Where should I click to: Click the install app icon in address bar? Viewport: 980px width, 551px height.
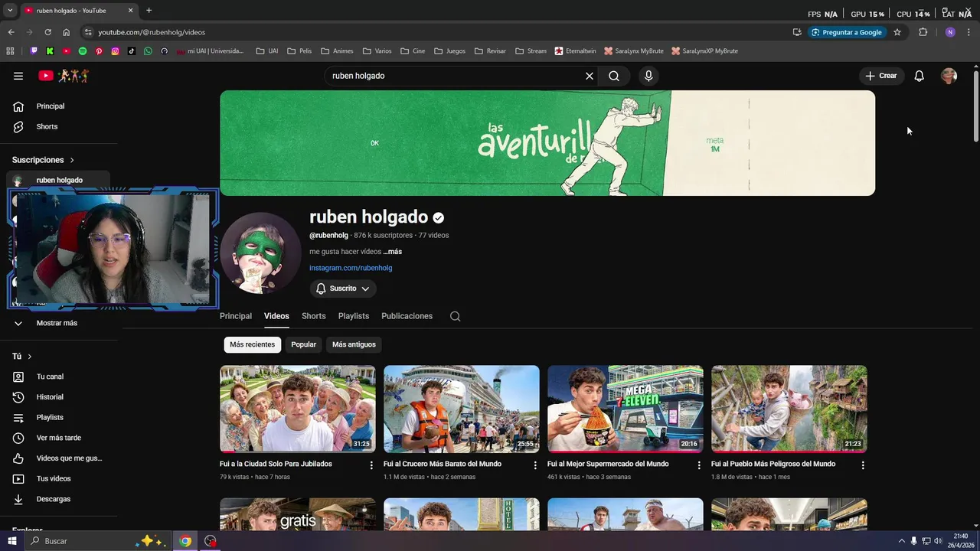pos(797,32)
